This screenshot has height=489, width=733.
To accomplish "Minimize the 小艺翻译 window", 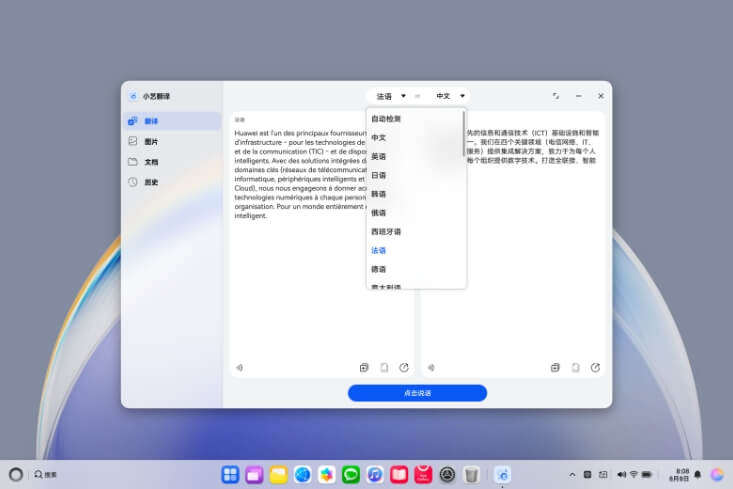I will 579,96.
